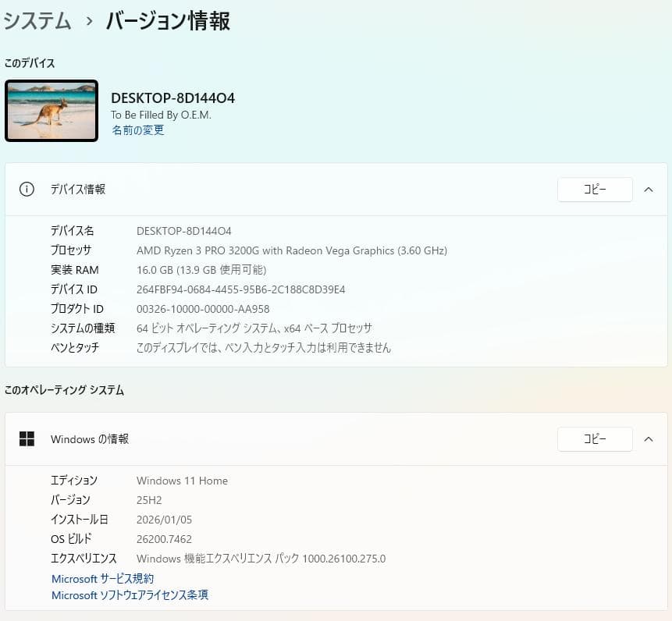Viewport: 672px width, 621px height.
Task: Collapse the Windows の情報 section
Action: pyautogui.click(x=649, y=438)
